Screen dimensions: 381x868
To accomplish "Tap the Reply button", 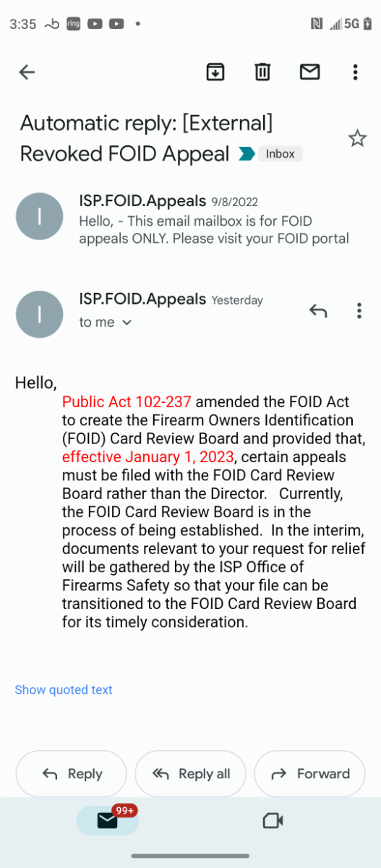I will [x=71, y=774].
